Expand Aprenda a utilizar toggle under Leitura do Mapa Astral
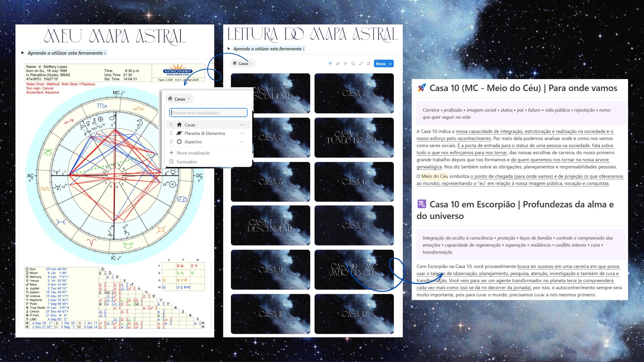Screen dimensions: 644x362 pos(229,49)
